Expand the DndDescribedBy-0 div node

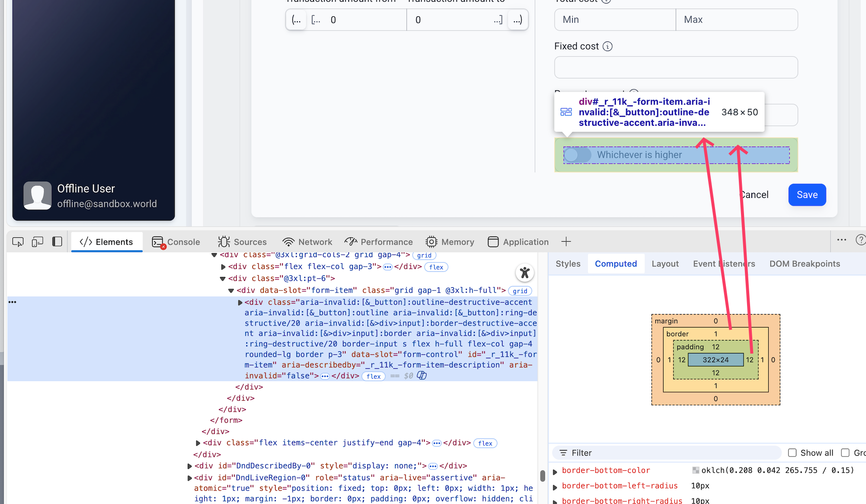[x=189, y=466]
